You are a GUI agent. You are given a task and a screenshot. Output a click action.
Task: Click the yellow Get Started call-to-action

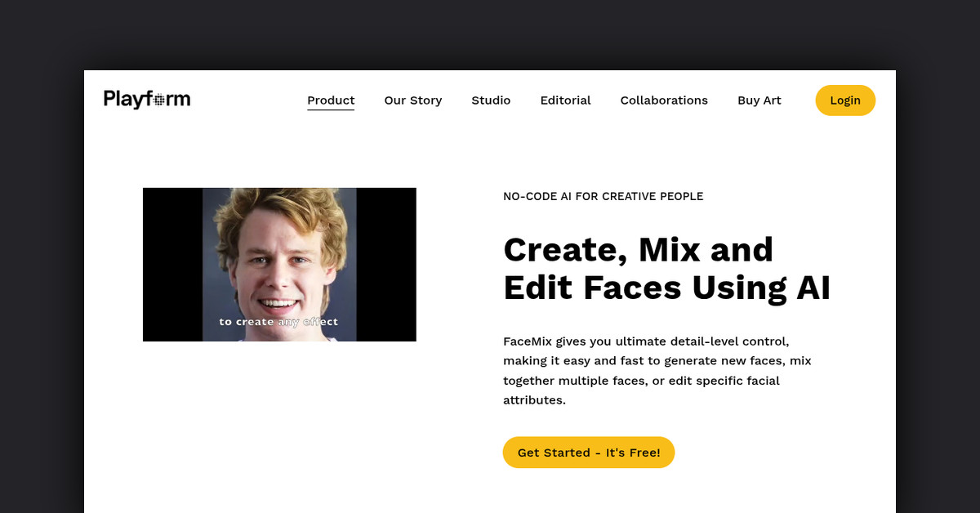point(588,452)
